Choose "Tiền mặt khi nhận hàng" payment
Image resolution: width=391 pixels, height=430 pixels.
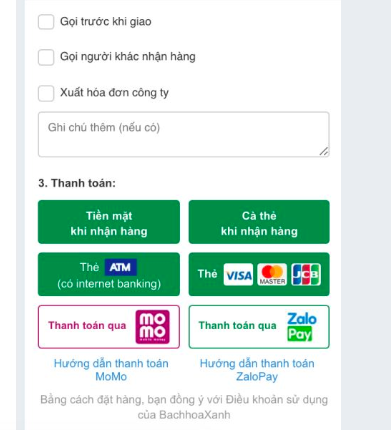point(109,222)
